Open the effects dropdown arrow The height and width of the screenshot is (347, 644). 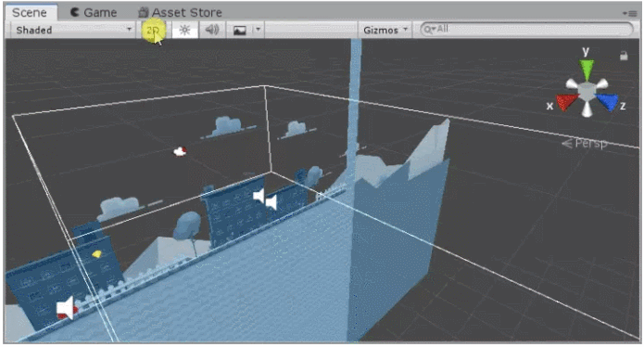258,30
